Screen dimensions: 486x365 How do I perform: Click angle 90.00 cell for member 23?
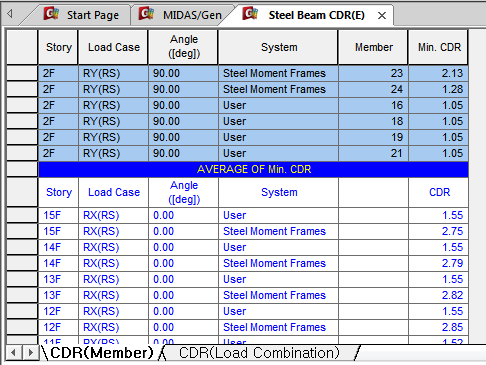click(184, 73)
